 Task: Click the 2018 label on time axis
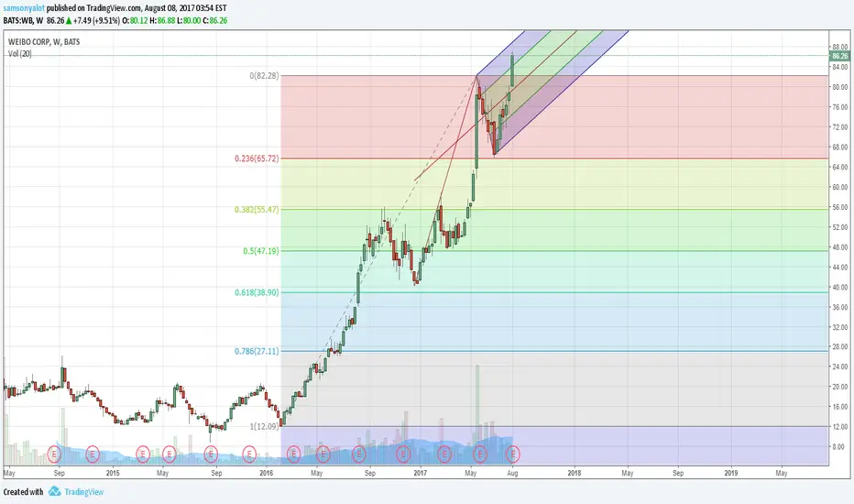point(574,473)
